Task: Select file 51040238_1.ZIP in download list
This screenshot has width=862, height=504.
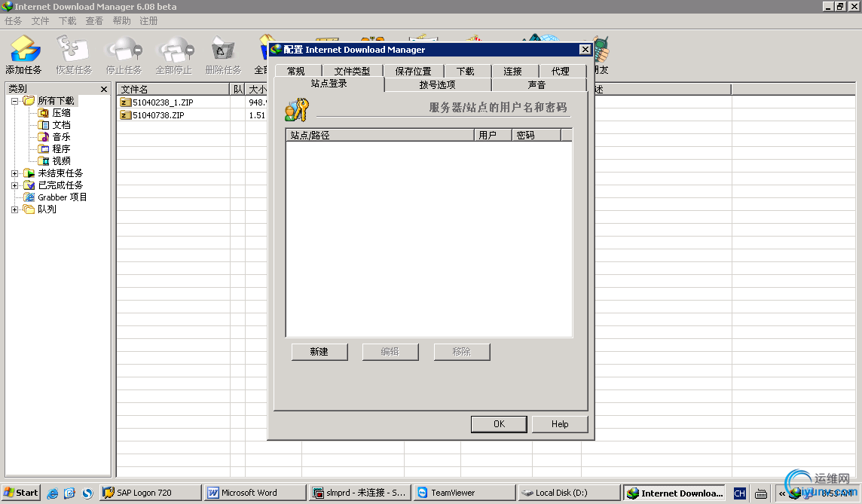Action: 163,102
